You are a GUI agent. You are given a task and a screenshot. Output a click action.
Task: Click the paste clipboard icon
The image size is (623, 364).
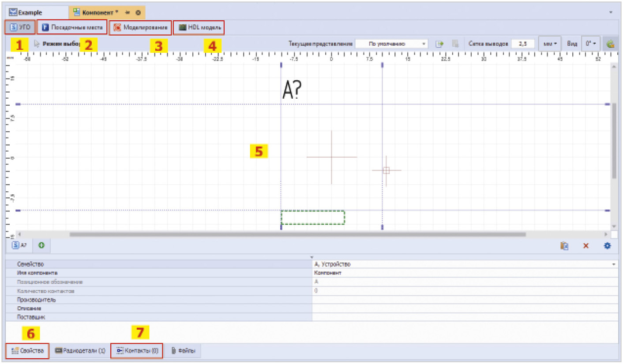click(564, 246)
